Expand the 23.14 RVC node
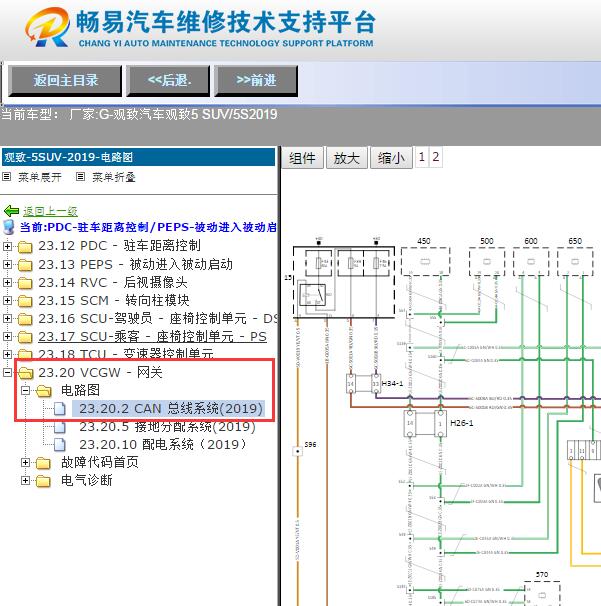Screen dimensions: 601x606 pos(7,283)
